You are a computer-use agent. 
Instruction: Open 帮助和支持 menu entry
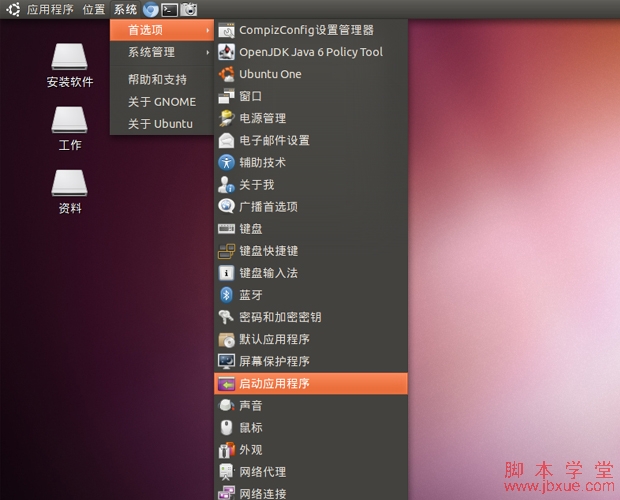162,79
